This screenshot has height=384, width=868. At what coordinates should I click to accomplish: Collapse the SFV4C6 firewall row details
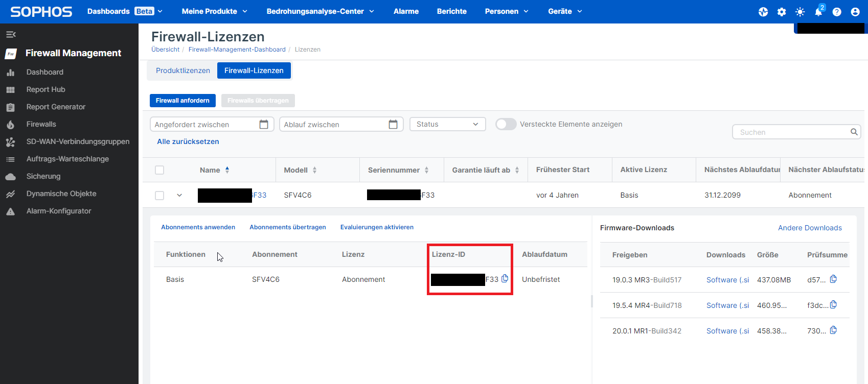coord(179,195)
